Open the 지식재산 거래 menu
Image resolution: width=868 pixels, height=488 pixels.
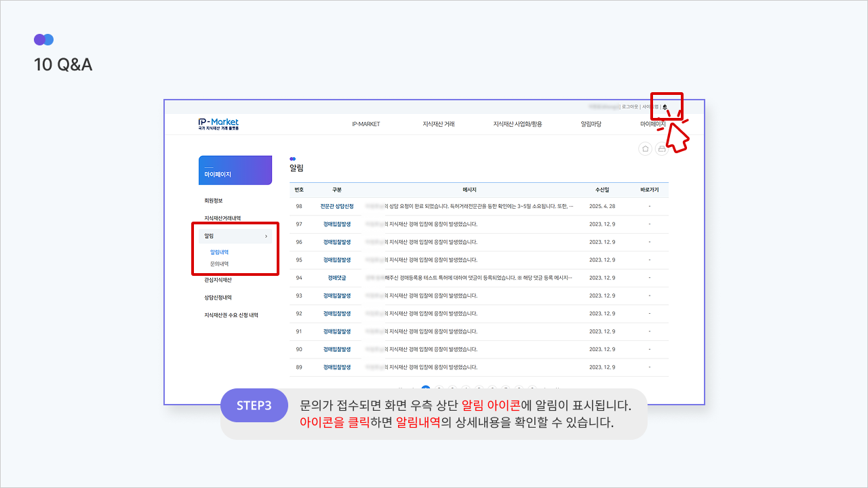[x=439, y=124]
